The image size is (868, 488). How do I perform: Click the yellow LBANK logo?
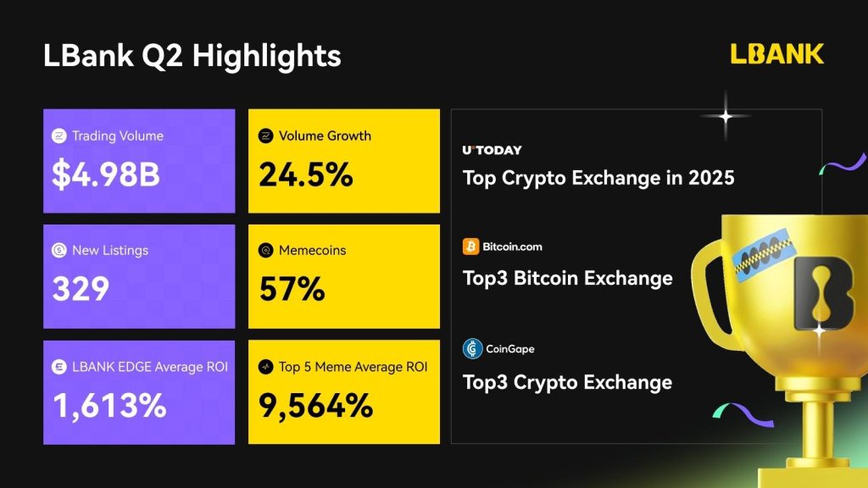[x=777, y=54]
